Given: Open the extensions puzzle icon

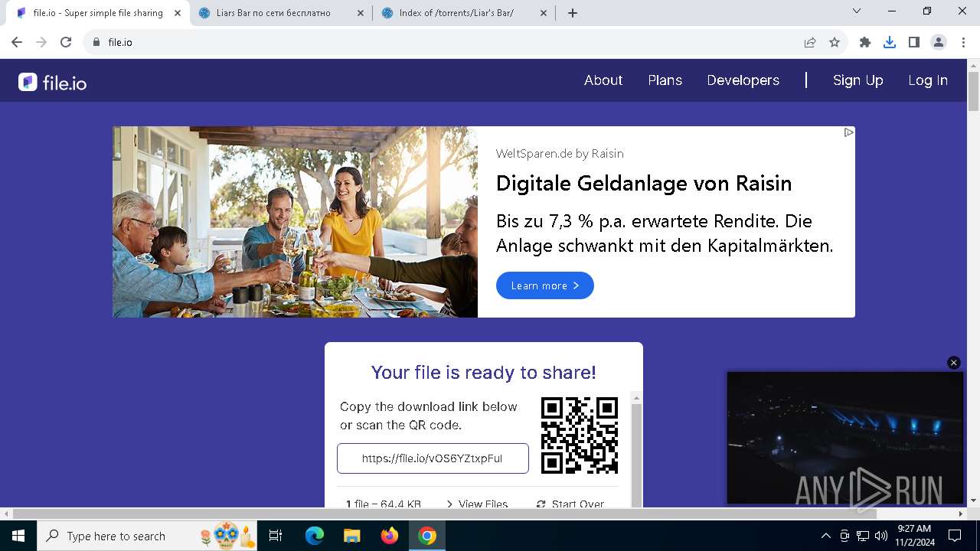Looking at the screenshot, I should (x=865, y=42).
